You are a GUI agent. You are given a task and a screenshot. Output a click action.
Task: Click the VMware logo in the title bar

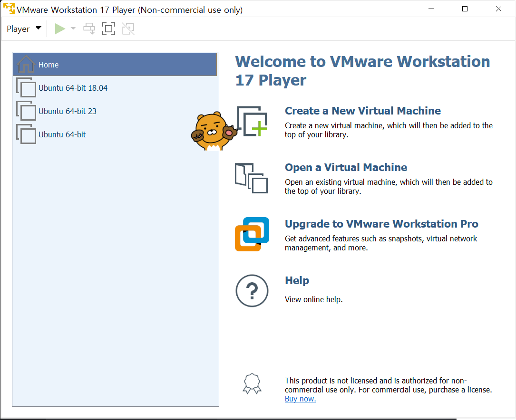coord(9,9)
